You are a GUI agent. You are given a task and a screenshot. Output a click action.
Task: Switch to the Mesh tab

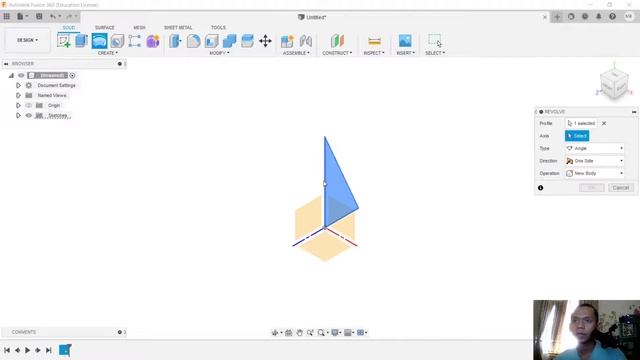click(x=139, y=27)
